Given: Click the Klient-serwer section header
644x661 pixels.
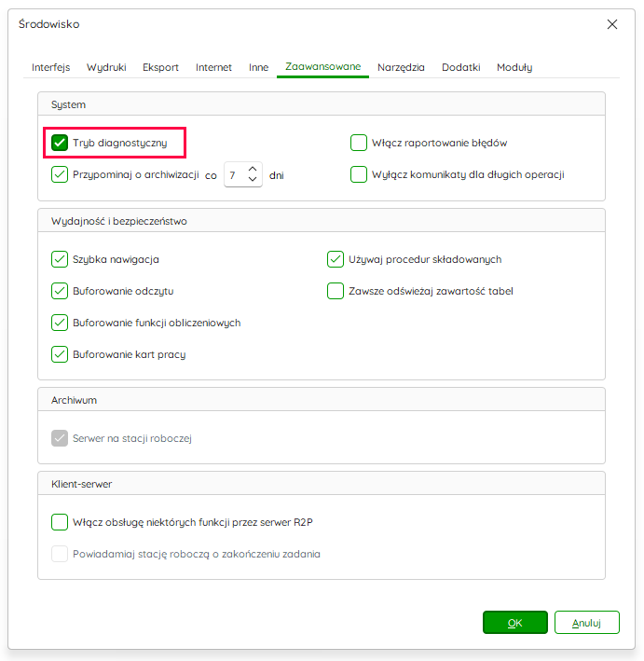Looking at the screenshot, I should pos(322,484).
